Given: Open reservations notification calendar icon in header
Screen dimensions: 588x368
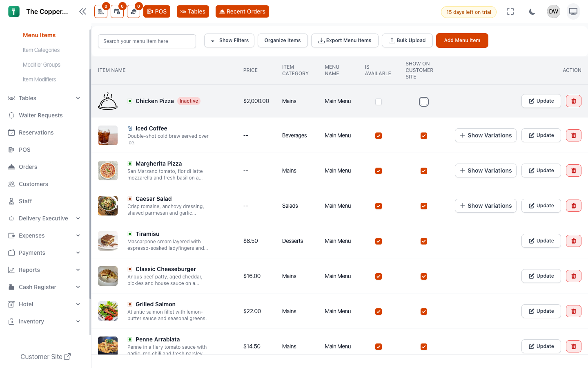Looking at the screenshot, I should tap(117, 11).
